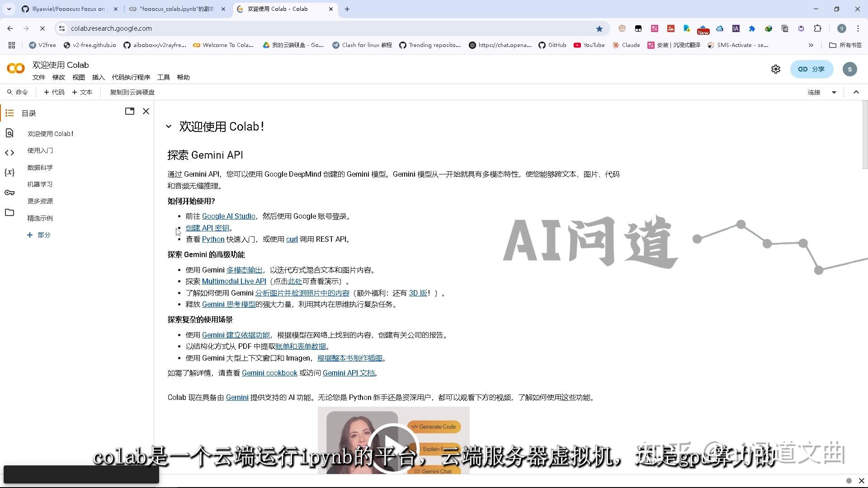Insert a new text cell
The image size is (868, 488).
point(82,92)
